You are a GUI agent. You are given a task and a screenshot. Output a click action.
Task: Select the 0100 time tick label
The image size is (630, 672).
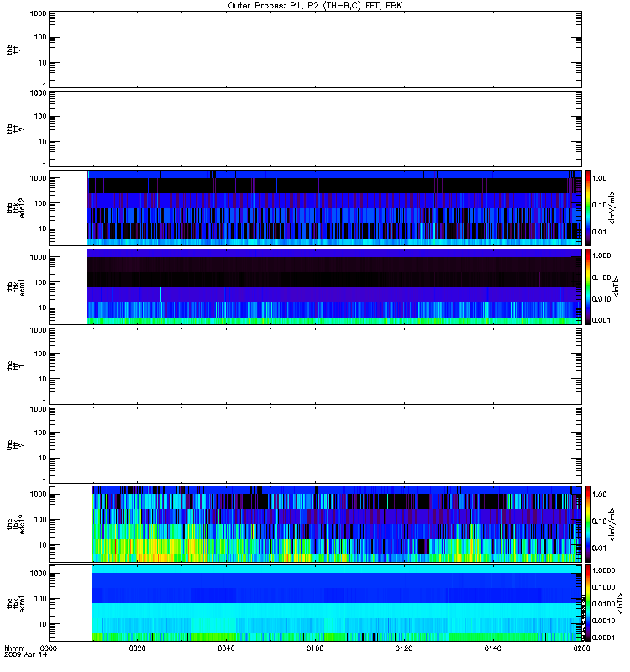[x=315, y=648]
